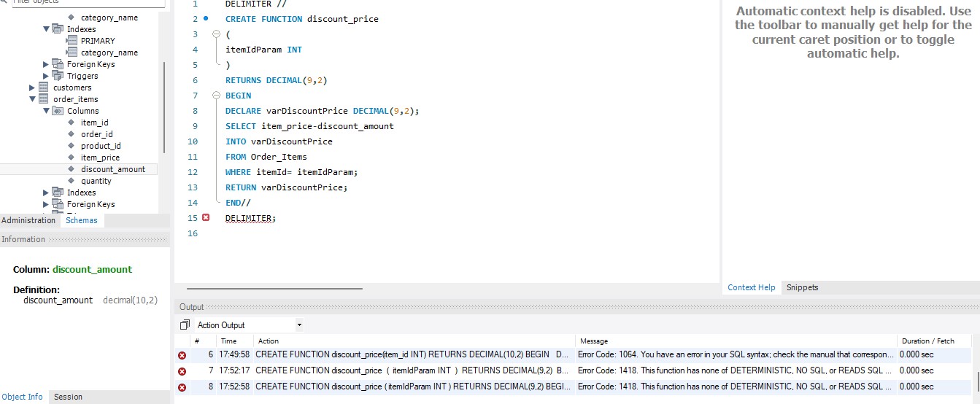Click the Error Code: 1064 message
This screenshot has height=404, width=980.
[736, 354]
